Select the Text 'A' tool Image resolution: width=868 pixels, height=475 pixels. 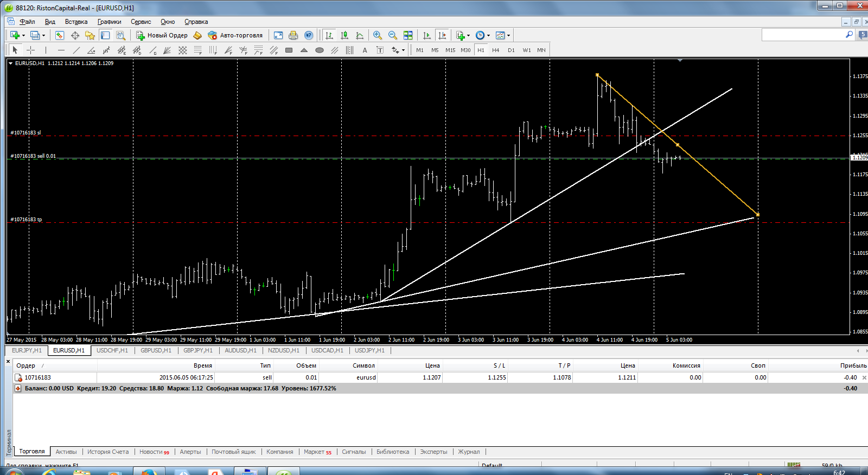point(365,50)
